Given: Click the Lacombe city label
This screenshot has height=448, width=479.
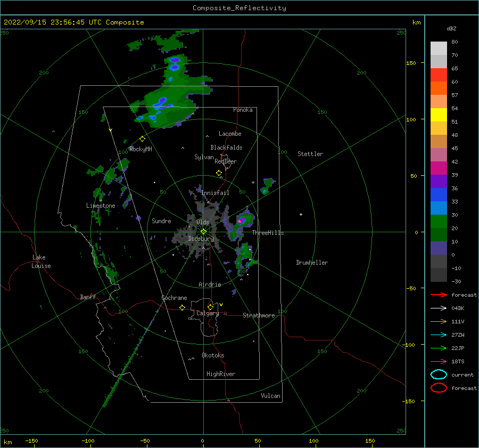Looking at the screenshot, I should pyautogui.click(x=230, y=134).
